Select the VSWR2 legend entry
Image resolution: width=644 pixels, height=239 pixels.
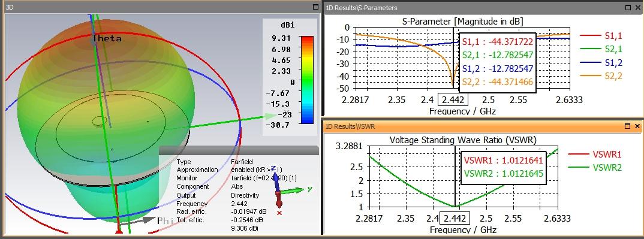click(595, 168)
